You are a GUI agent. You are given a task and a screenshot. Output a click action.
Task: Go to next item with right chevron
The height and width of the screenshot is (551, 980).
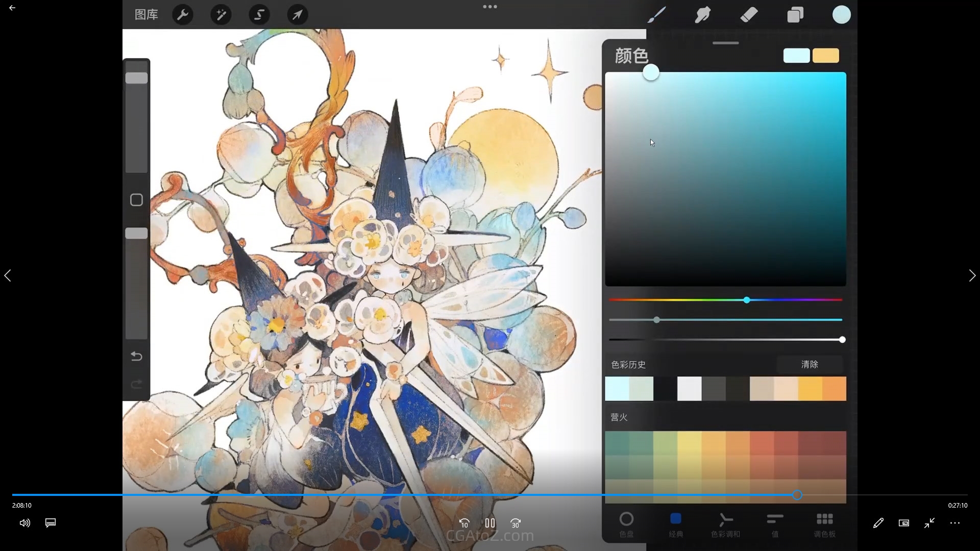pos(972,276)
